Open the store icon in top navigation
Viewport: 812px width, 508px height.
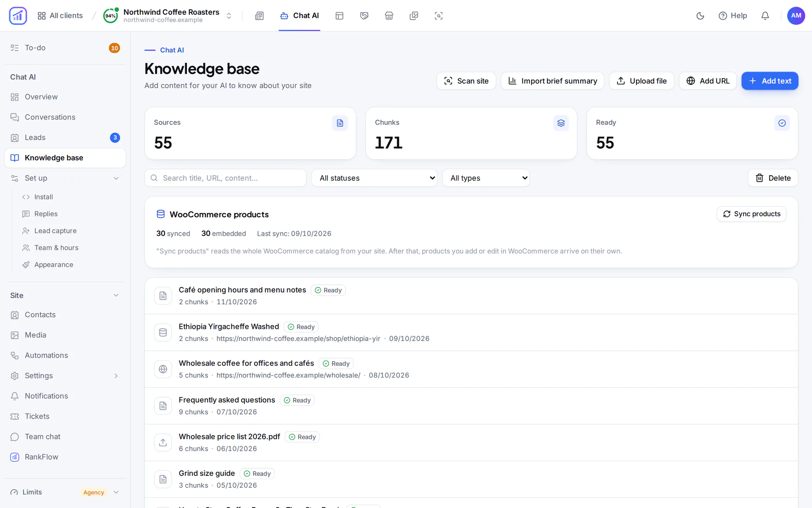click(x=389, y=16)
